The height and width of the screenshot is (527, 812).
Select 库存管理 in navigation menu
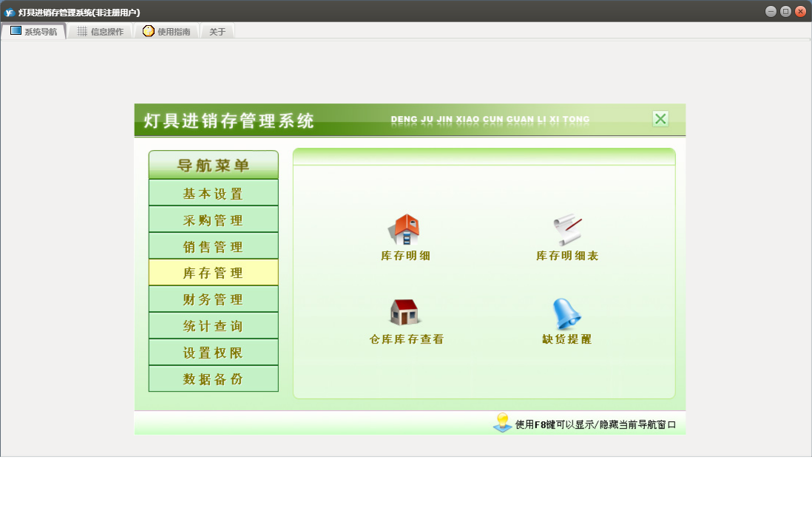coord(214,273)
